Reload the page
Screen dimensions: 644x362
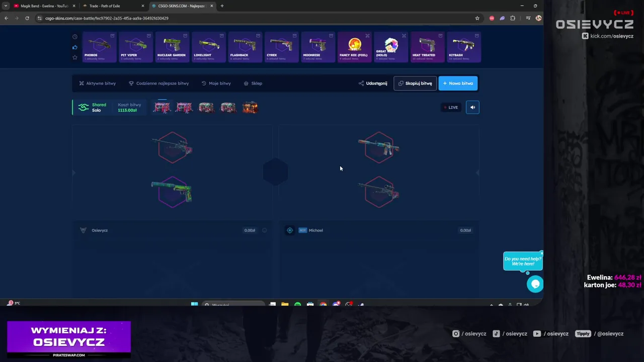point(27,18)
